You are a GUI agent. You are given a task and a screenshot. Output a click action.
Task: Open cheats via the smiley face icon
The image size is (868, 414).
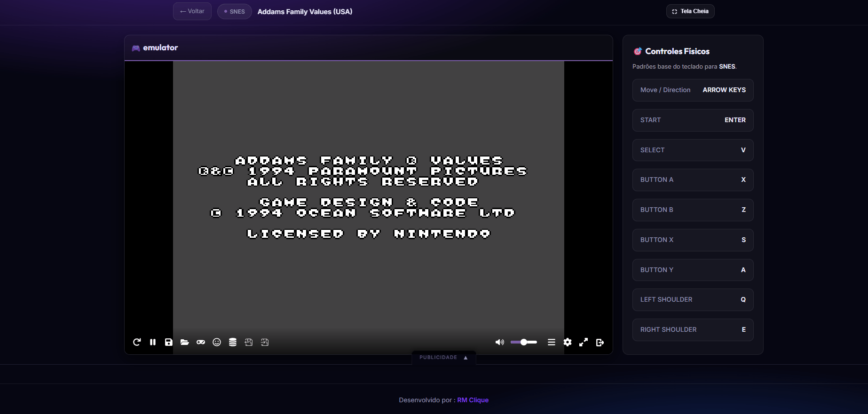[x=217, y=342]
